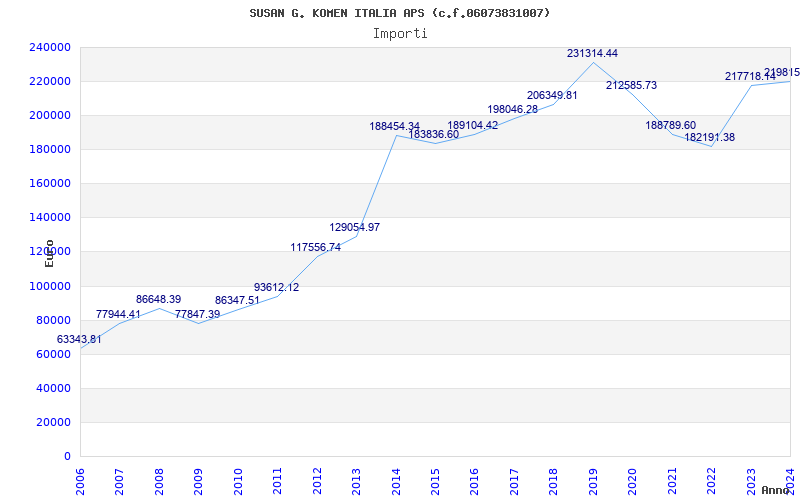Click the x-axis year 2020
The width and height of the screenshot is (800, 500).
(632, 482)
